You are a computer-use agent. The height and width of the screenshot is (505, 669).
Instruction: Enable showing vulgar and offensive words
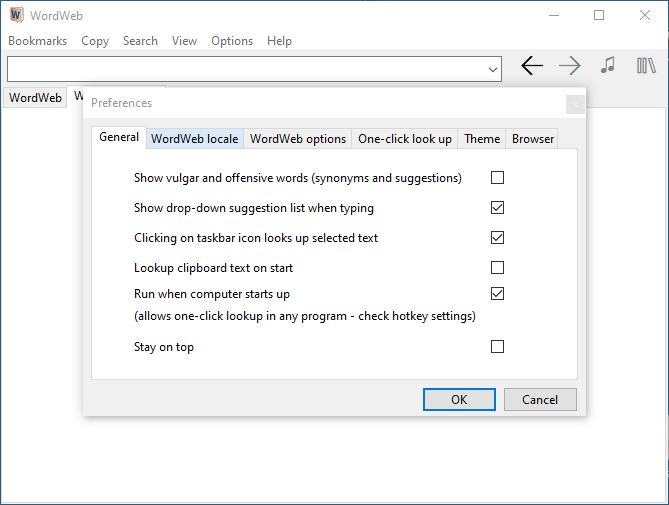[497, 177]
